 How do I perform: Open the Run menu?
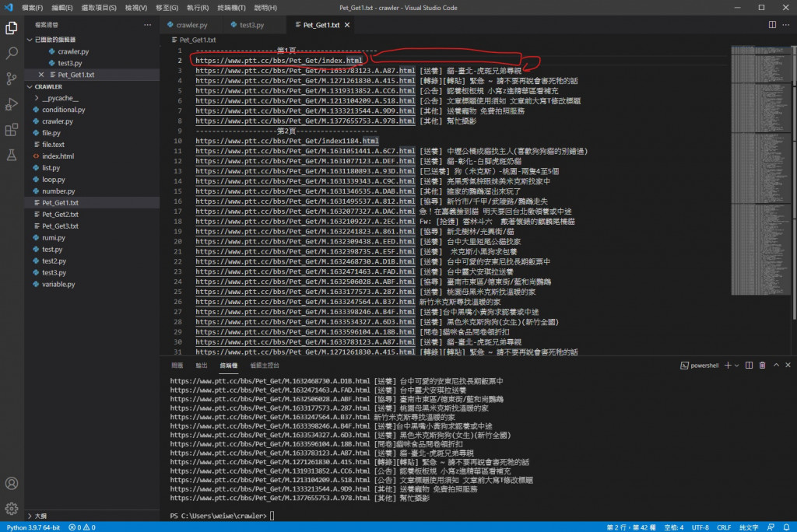(x=198, y=8)
